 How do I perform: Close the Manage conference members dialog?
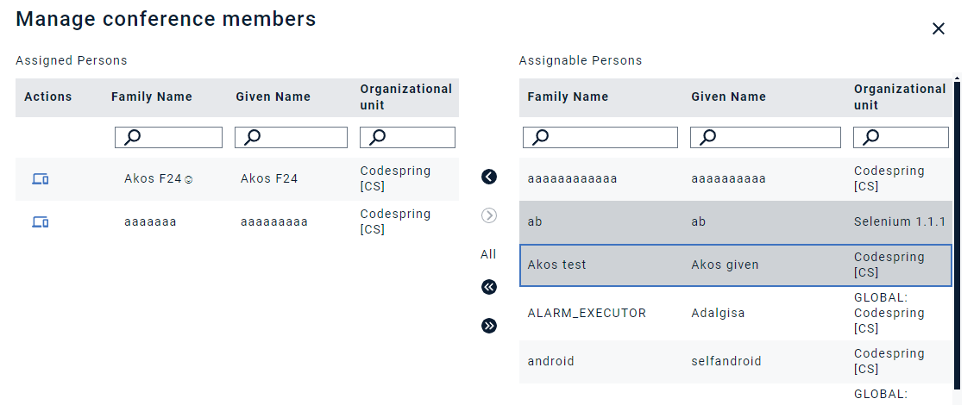tap(939, 28)
